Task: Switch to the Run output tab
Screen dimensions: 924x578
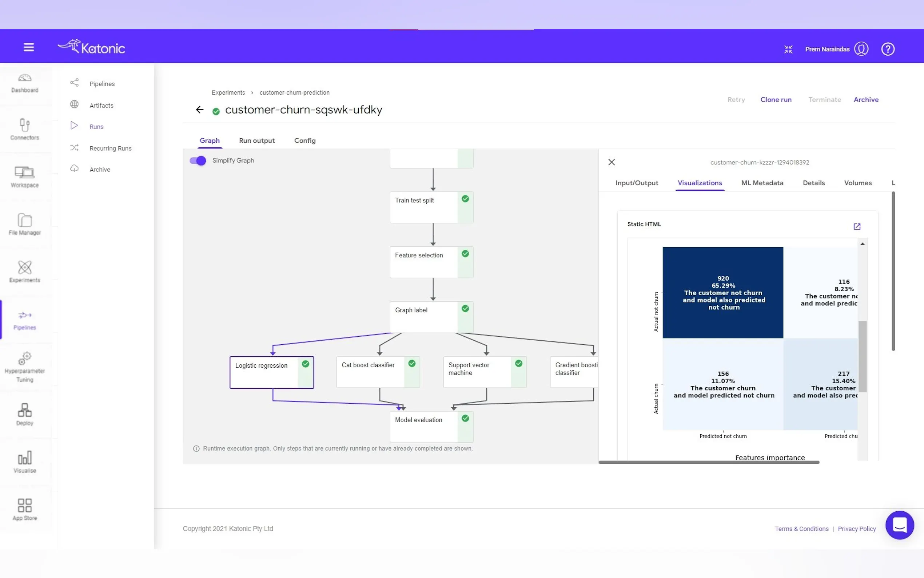Action: pos(257,140)
